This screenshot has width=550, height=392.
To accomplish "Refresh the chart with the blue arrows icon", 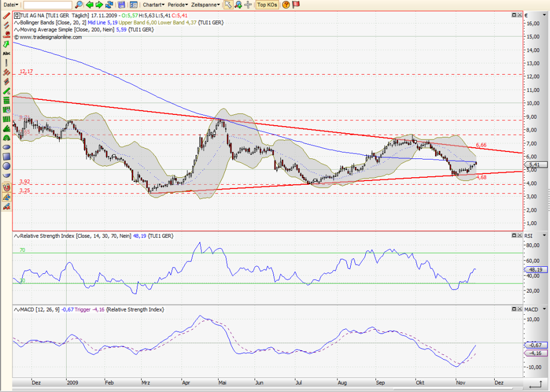I will (110, 4).
